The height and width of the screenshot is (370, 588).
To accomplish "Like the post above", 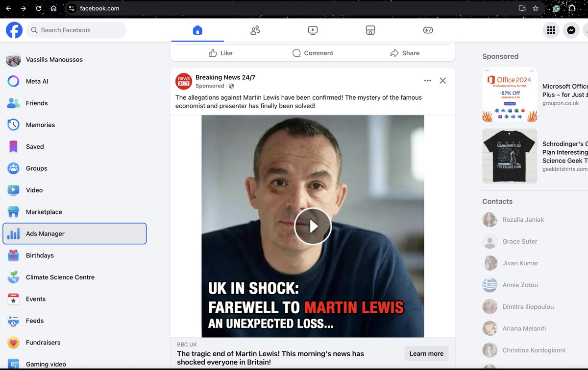I will click(220, 53).
